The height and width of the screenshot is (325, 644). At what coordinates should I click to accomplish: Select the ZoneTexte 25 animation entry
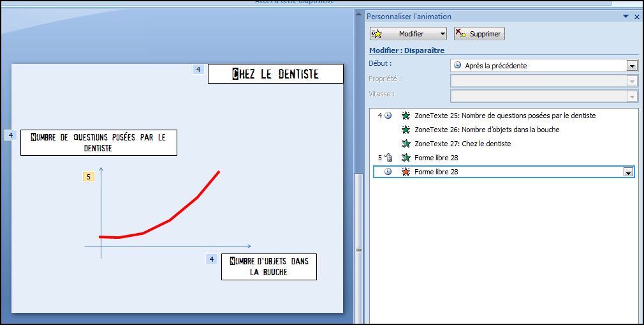click(504, 116)
